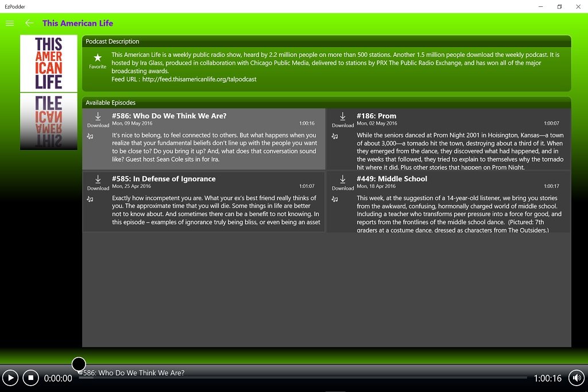
Task: Click date 'Mon, 09 May 2016'
Action: pyautogui.click(x=132, y=123)
